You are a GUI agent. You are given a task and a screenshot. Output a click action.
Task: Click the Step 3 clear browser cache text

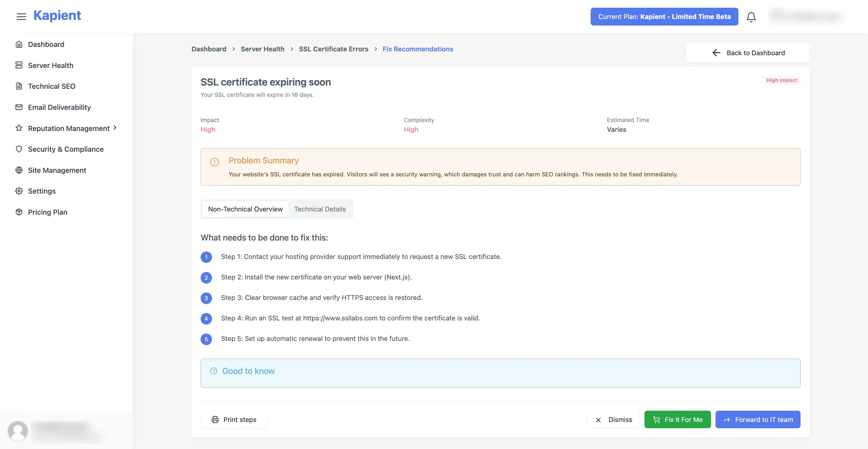pos(321,297)
